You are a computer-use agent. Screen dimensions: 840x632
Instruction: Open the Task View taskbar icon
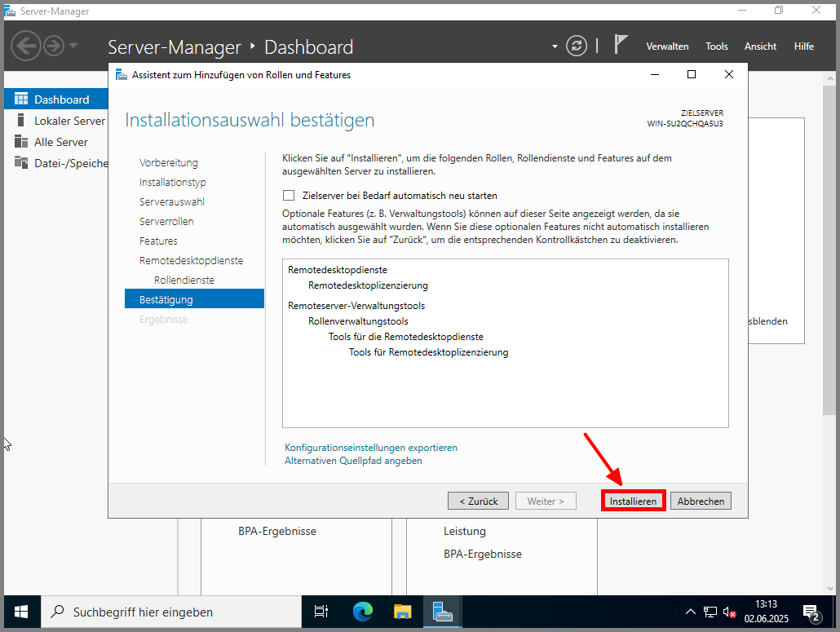(321, 612)
